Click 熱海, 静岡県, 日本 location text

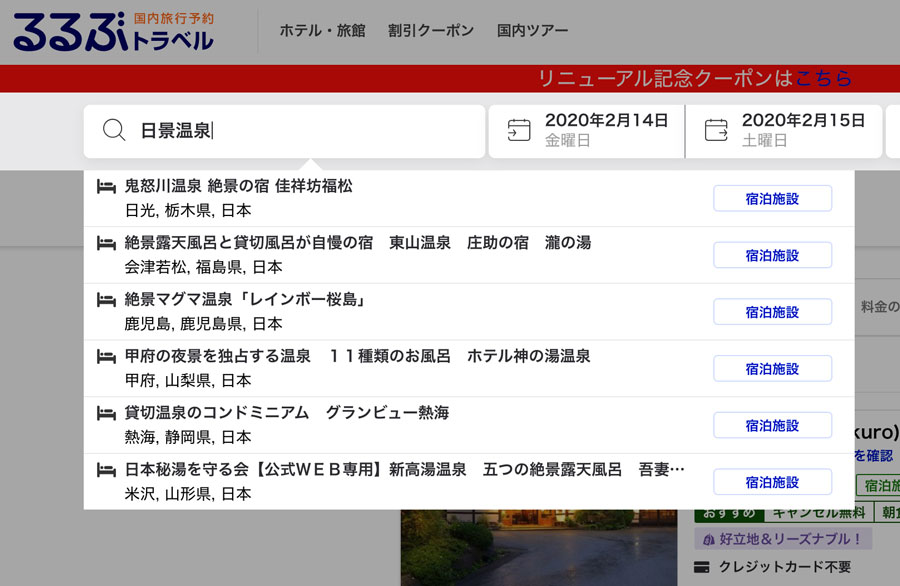coord(188,438)
